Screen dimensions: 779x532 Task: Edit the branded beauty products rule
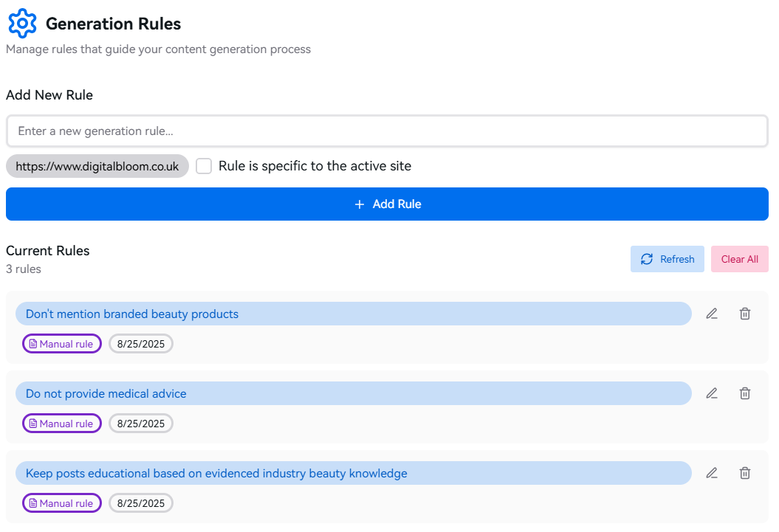711,314
